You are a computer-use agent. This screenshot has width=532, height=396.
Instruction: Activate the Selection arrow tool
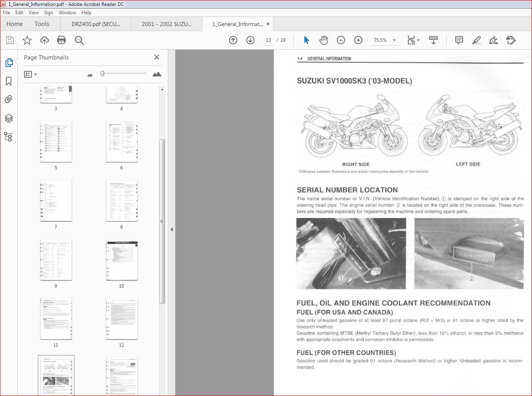tap(307, 40)
